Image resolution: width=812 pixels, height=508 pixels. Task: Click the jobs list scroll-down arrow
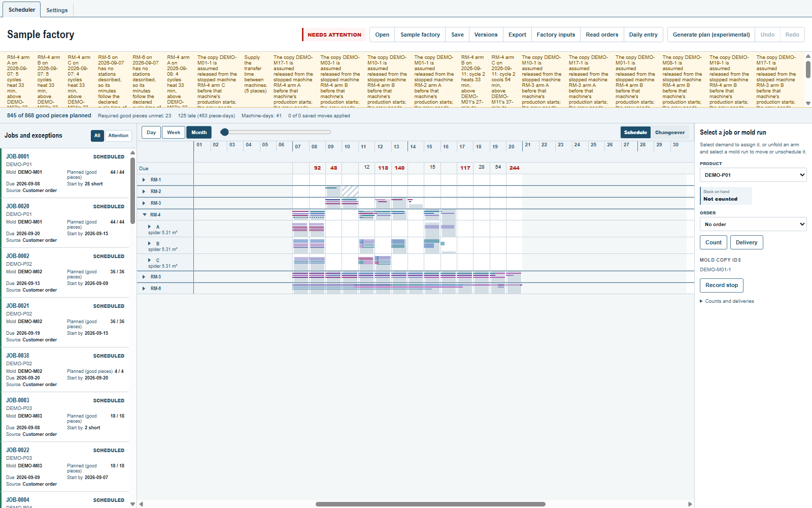point(133,504)
